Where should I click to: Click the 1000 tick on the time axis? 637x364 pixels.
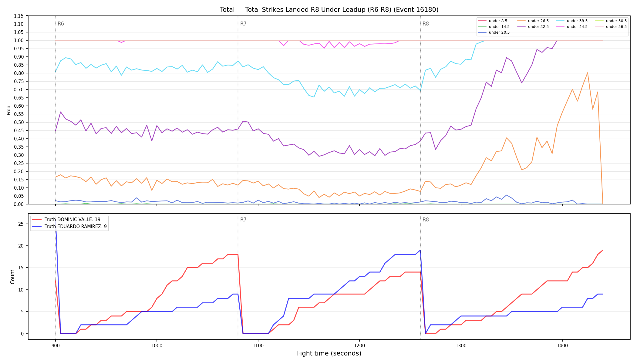(157, 345)
